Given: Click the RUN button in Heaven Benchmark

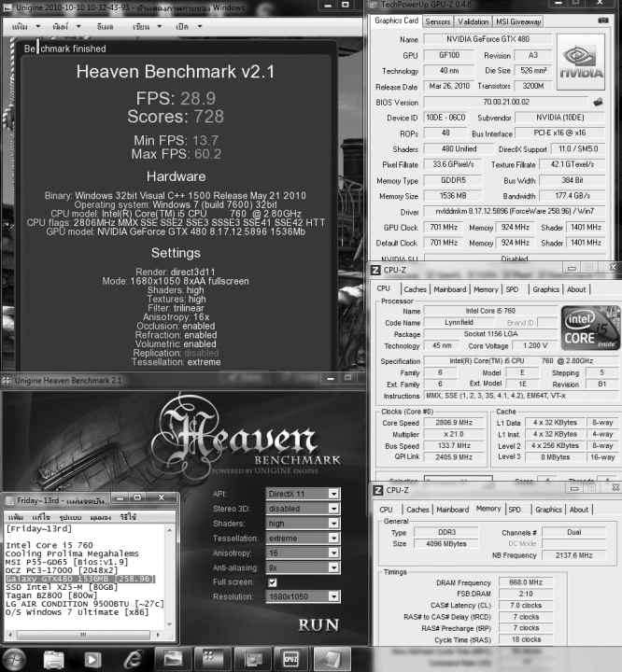Looking at the screenshot, I should 318,625.
